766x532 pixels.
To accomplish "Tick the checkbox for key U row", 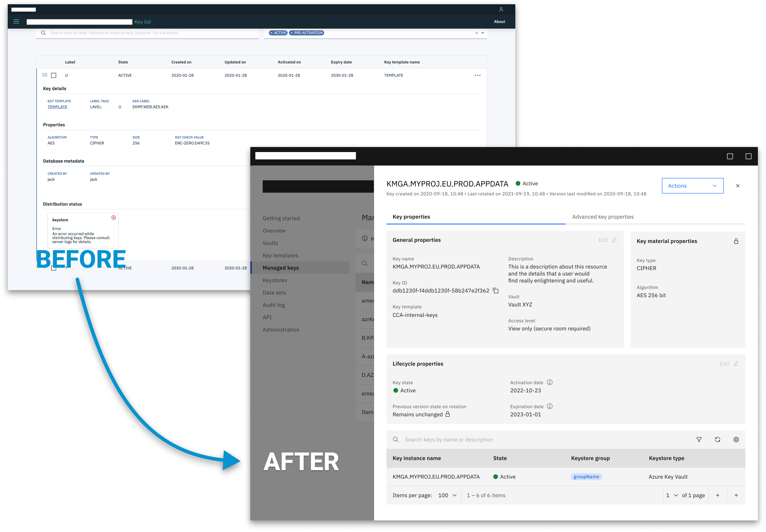I will pyautogui.click(x=54, y=75).
